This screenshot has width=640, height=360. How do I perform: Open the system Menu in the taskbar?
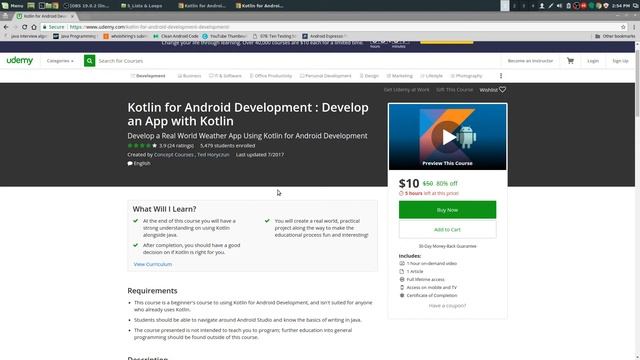13,6
